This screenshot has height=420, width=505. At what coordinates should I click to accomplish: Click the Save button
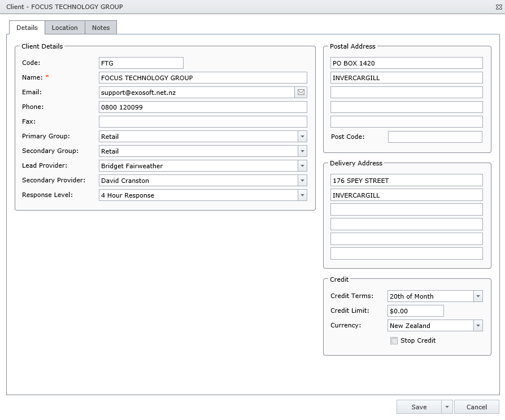pos(419,407)
